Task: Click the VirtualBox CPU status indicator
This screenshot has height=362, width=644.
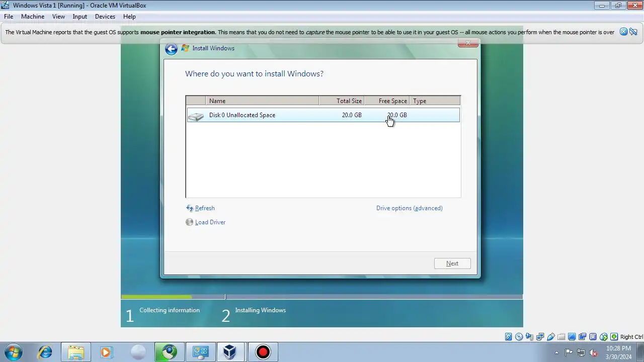Action: pos(593,337)
